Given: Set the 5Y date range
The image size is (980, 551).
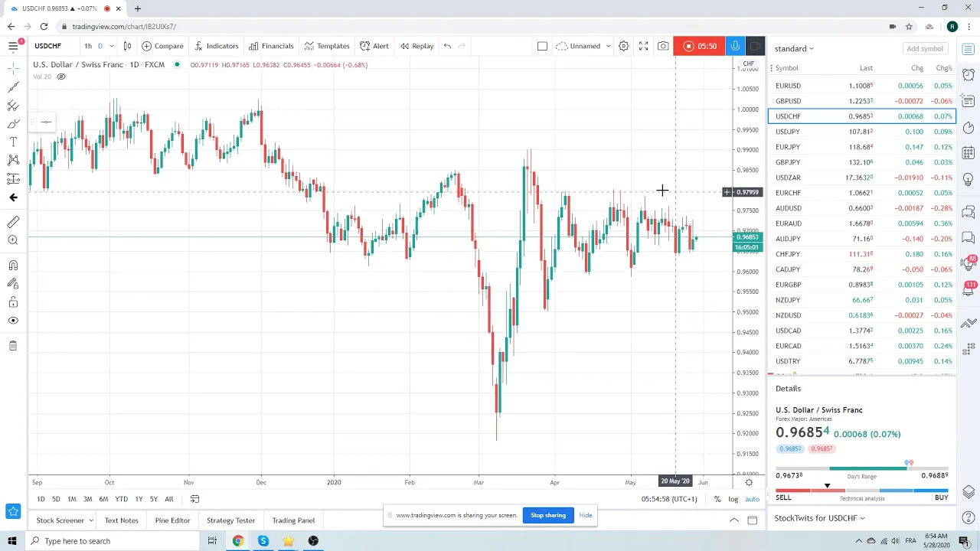Looking at the screenshot, I should click(153, 499).
